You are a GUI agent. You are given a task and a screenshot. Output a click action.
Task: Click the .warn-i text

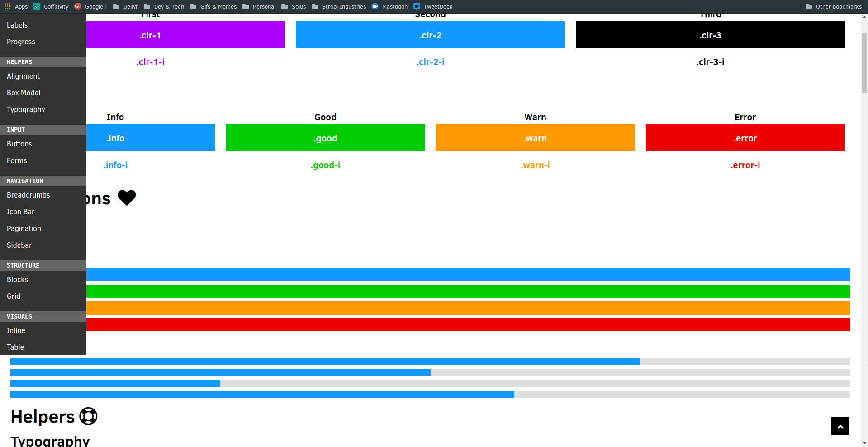535,165
